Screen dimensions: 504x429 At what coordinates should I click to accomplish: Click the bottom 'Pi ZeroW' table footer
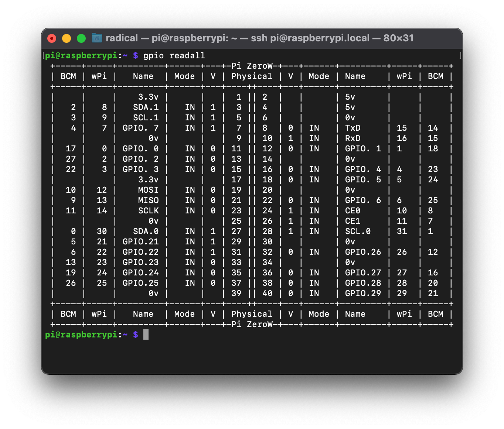click(252, 324)
